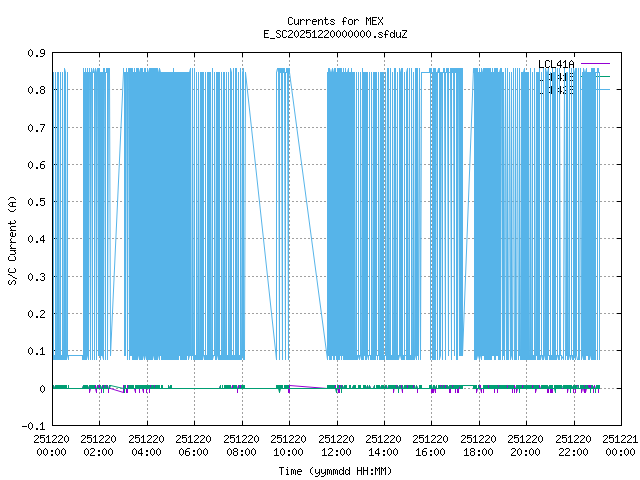640x480 pixels.
Task: Click the 251221 00:00 x-axis tick label
Action: pyautogui.click(x=620, y=444)
